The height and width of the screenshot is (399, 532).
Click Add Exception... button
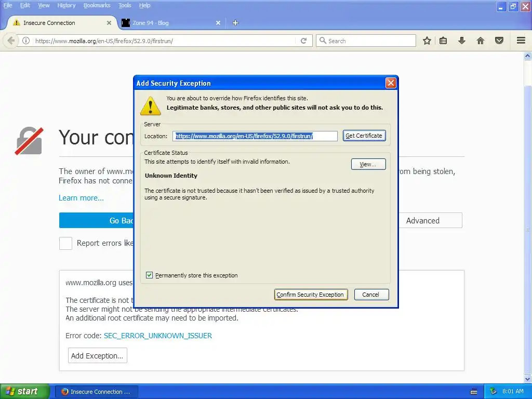coord(97,355)
